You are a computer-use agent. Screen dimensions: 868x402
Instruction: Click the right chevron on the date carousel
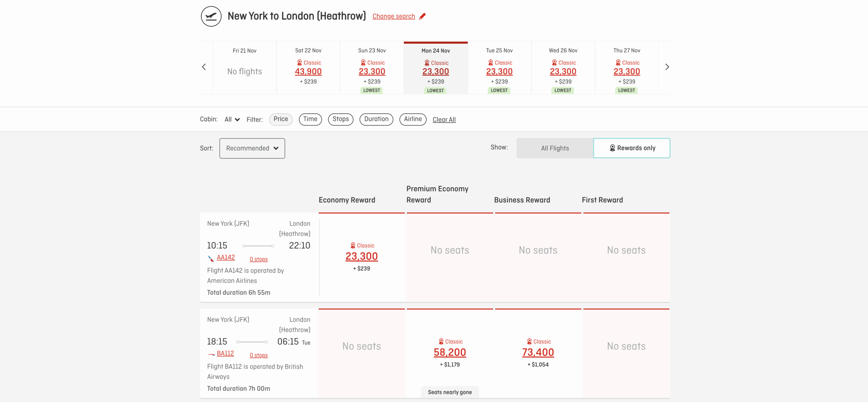pos(667,67)
